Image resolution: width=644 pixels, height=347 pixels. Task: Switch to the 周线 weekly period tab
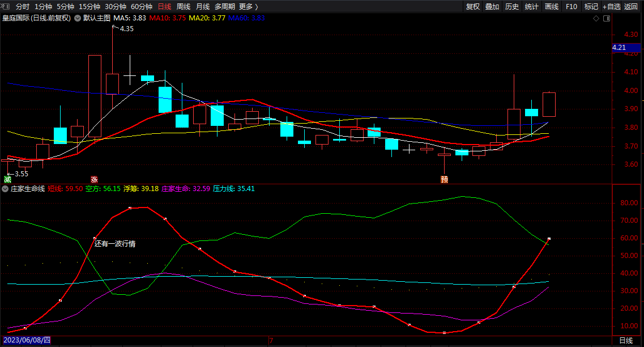pyautogui.click(x=184, y=7)
